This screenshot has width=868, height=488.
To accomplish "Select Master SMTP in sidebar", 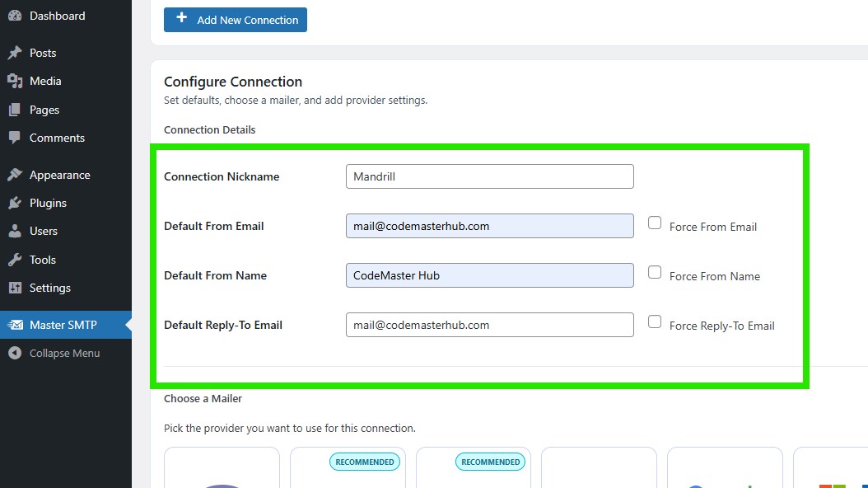I will click(x=63, y=325).
